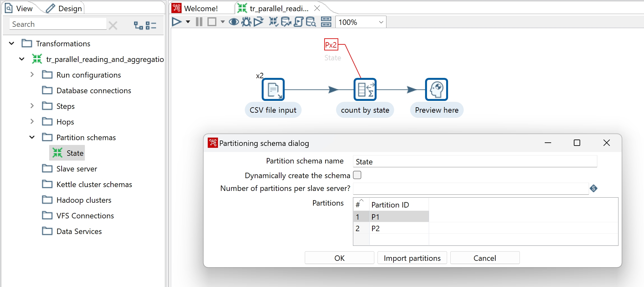Image resolution: width=644 pixels, height=287 pixels.
Task: Enable Dynamically create the schema checkbox
Action: [357, 175]
